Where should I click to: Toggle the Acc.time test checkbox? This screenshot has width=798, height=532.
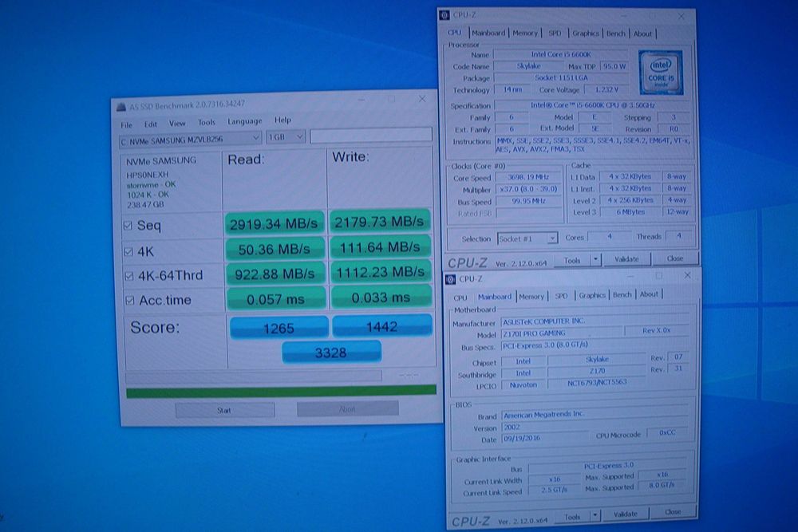coord(130,300)
